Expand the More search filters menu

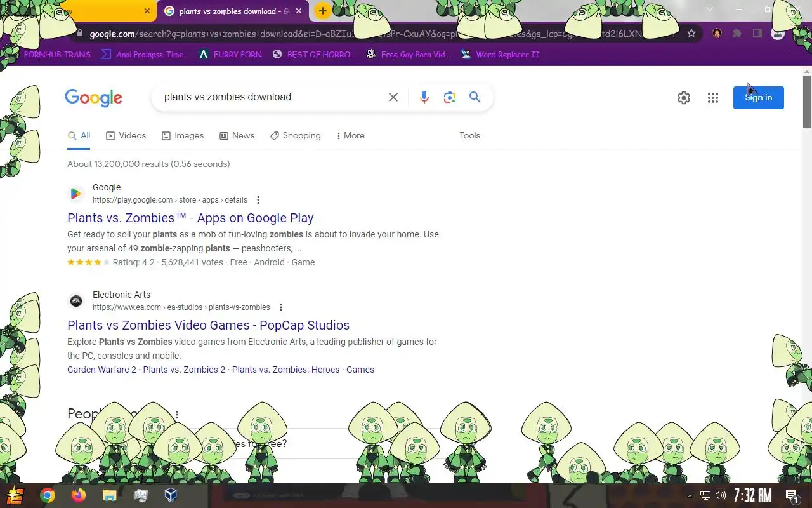point(350,136)
